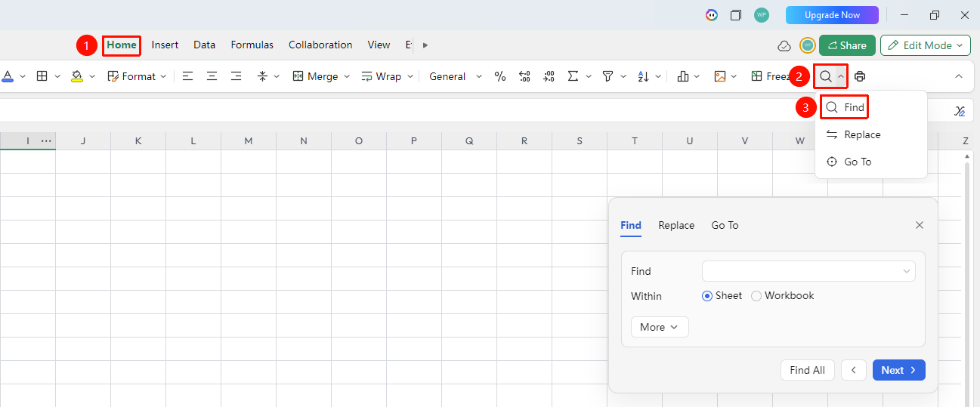Click the Insert picture icon

click(x=720, y=76)
